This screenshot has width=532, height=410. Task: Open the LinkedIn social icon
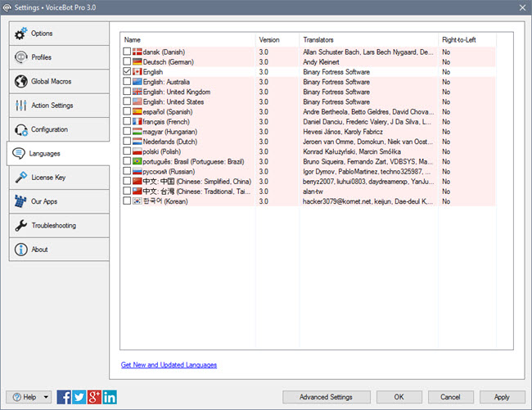click(109, 397)
